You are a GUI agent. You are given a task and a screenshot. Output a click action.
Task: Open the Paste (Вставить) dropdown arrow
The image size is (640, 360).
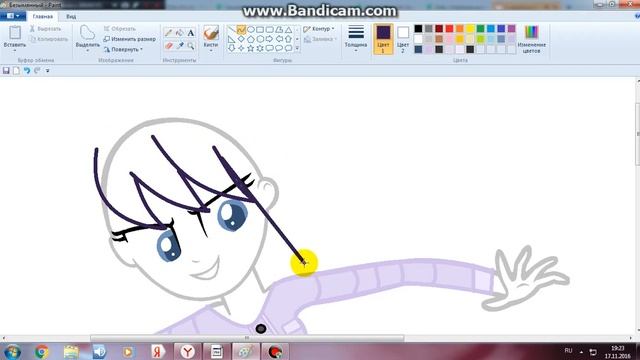coord(15,51)
